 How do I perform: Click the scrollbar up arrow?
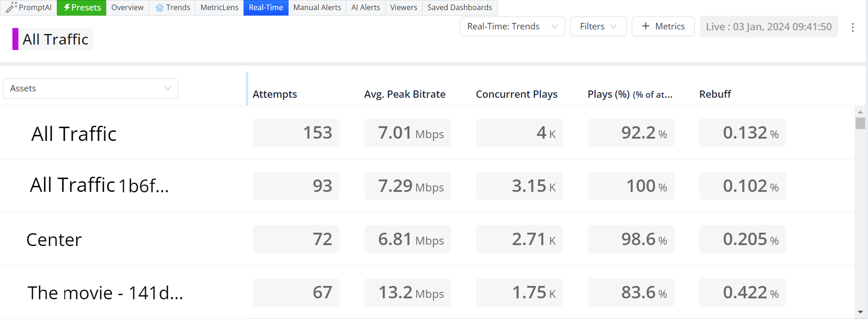point(860,112)
